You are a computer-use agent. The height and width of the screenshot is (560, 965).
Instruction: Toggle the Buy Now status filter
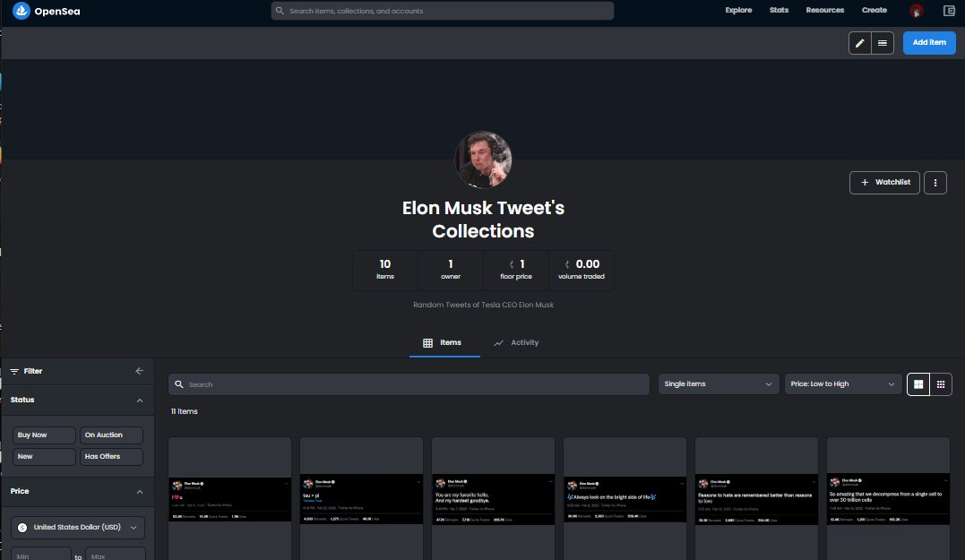click(44, 435)
